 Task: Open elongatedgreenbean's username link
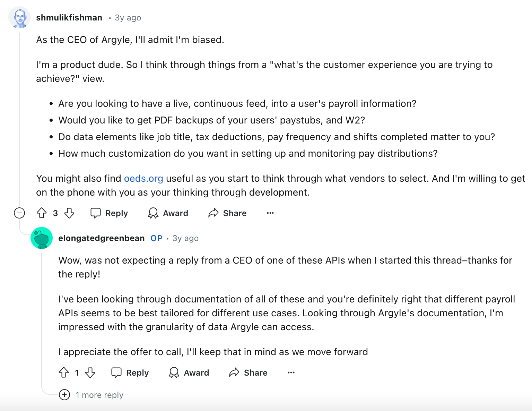(101, 238)
